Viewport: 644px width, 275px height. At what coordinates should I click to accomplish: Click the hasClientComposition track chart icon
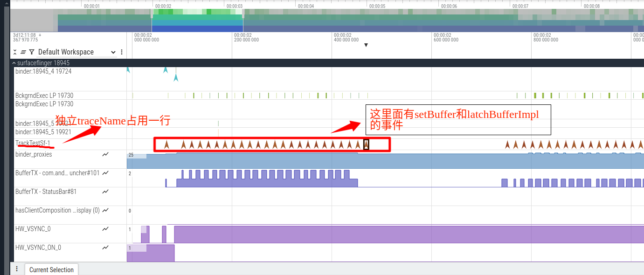click(x=105, y=210)
